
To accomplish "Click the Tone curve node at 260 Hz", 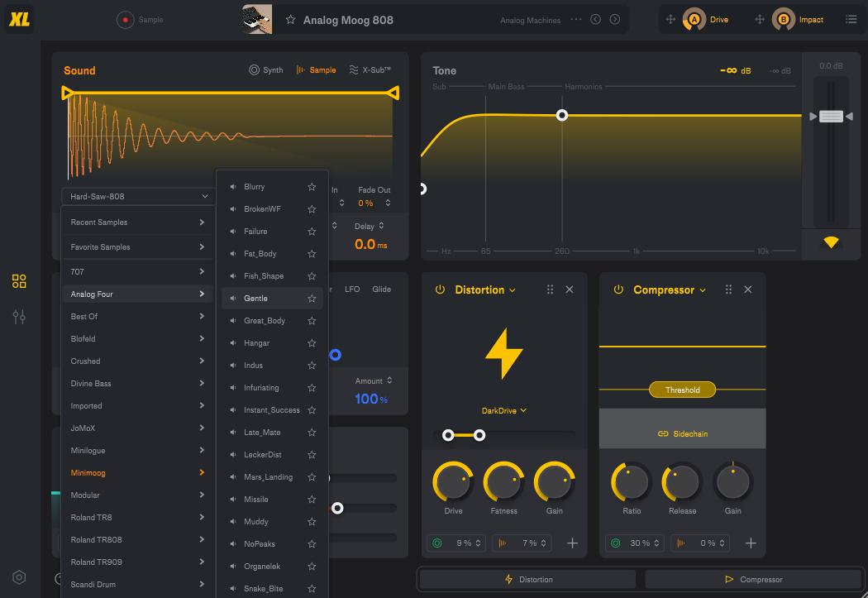I will (x=562, y=115).
